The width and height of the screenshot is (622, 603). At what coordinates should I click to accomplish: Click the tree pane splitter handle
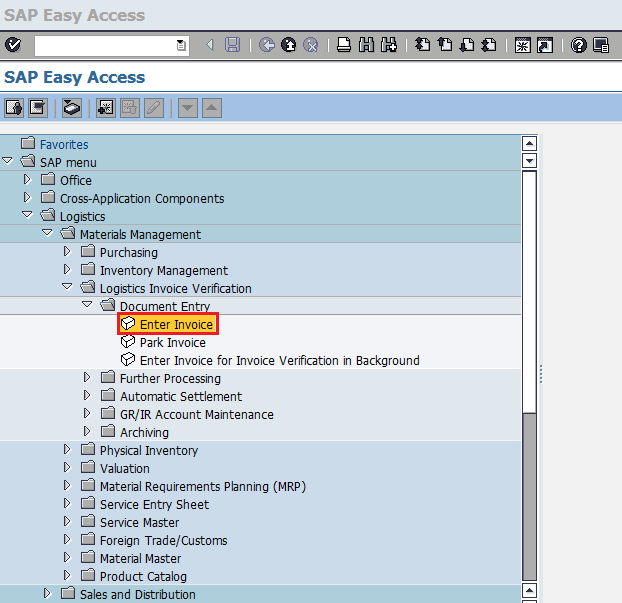click(x=541, y=374)
